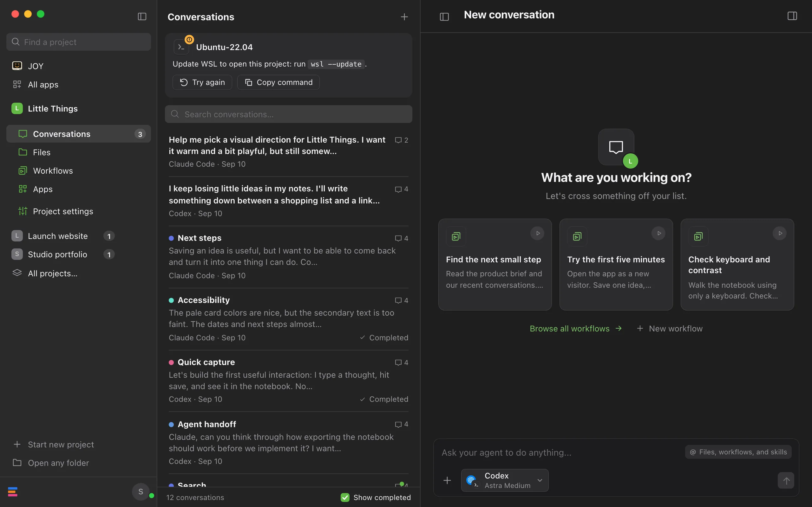Click Try again for Ubuntu-22.04

point(202,82)
